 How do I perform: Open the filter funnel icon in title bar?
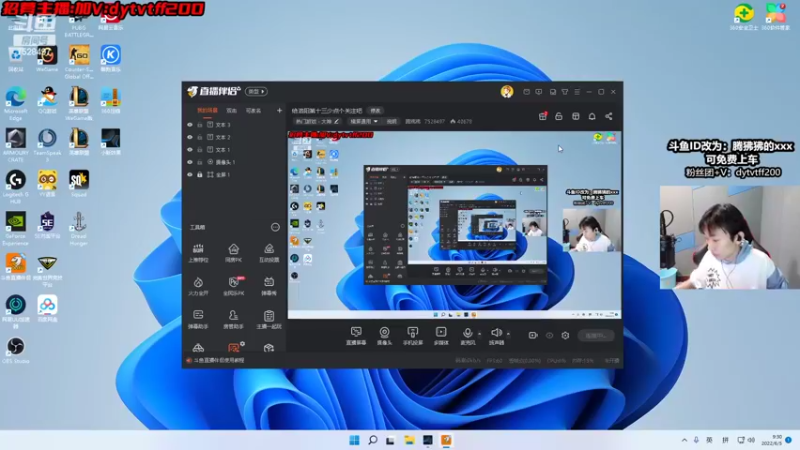[x=565, y=92]
